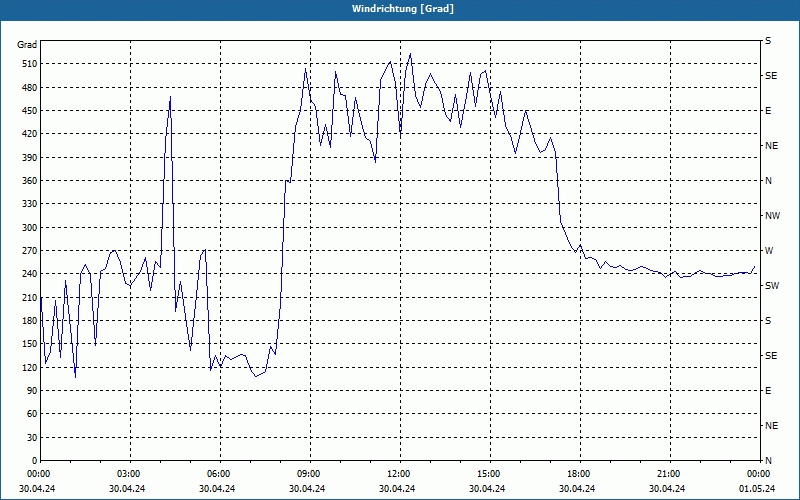Screen dimensions: 800x500
Task: Select the 510 value on the degree axis
Action: 29,64
